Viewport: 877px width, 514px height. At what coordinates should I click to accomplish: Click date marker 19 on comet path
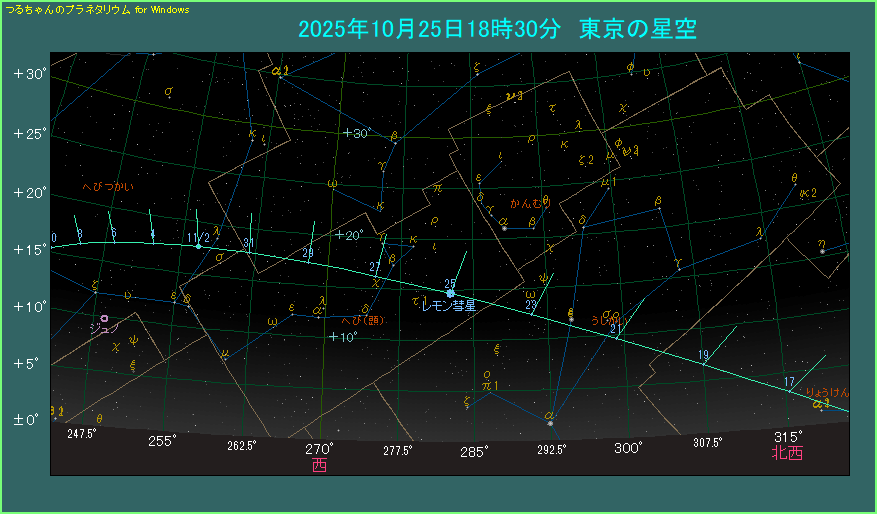tap(704, 355)
